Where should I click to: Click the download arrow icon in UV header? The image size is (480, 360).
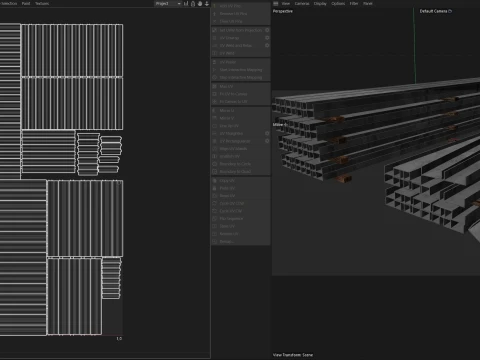pyautogui.click(x=207, y=3)
